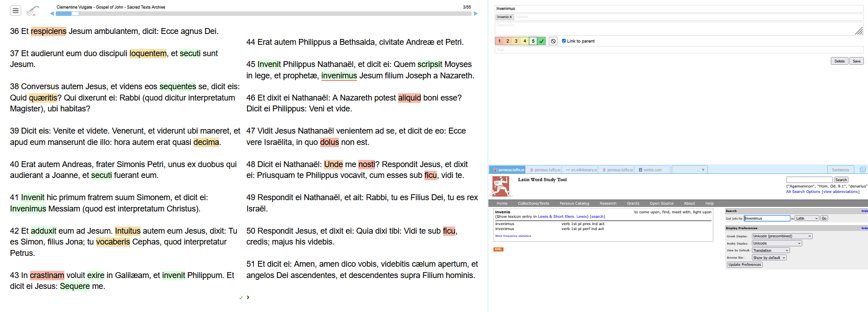Click the Perseus logo image
The image size is (868, 312).
501,186
